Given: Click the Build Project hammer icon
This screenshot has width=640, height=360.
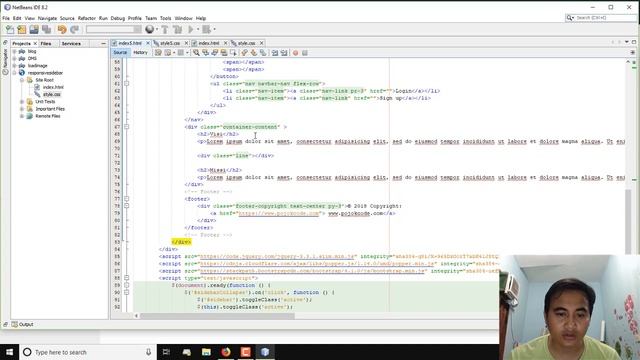Looking at the screenshot, I should [x=165, y=29].
